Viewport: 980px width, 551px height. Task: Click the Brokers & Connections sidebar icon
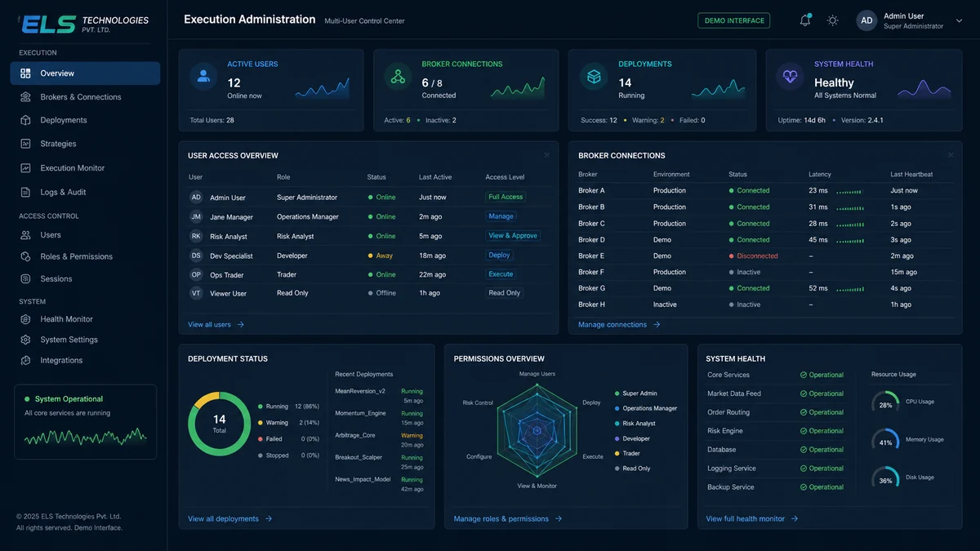click(25, 97)
